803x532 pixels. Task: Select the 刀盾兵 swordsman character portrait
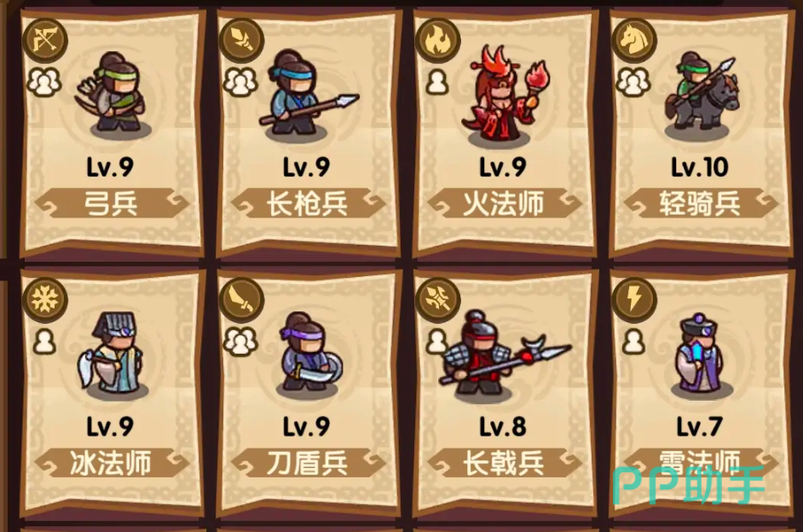(309, 354)
